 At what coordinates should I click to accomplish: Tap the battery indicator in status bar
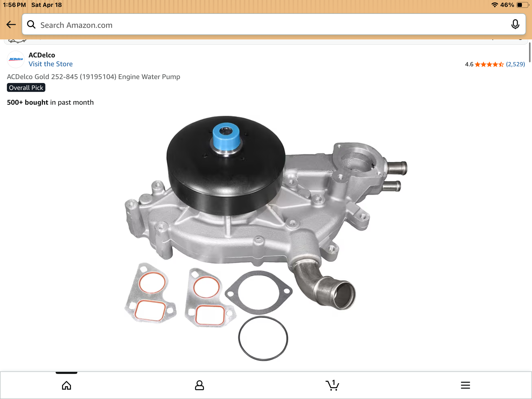tap(522, 5)
